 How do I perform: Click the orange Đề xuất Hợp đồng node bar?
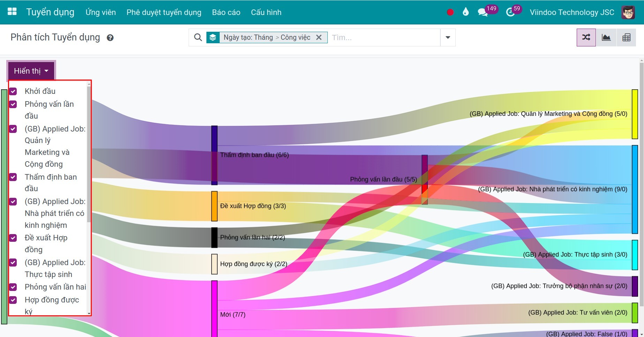214,206
